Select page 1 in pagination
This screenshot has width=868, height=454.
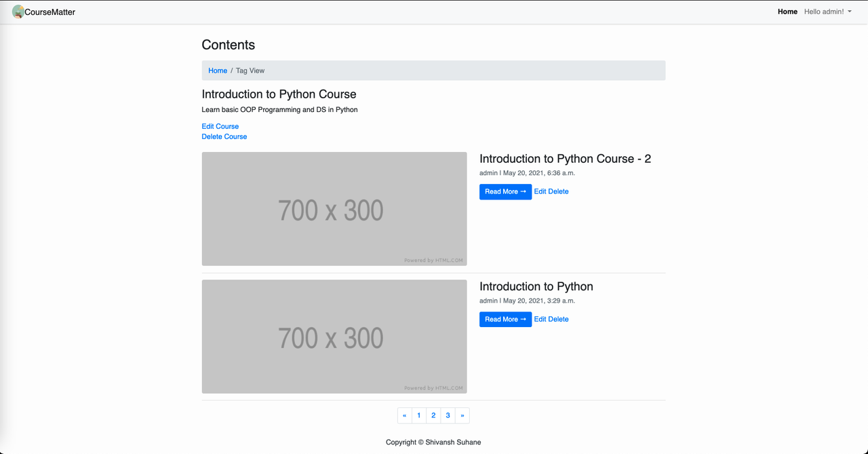419,415
